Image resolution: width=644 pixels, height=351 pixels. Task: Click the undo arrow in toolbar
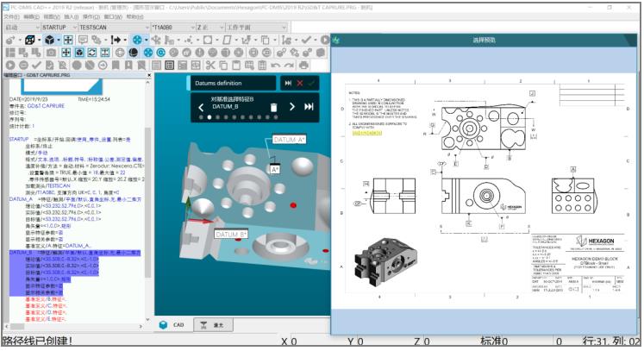[274, 65]
